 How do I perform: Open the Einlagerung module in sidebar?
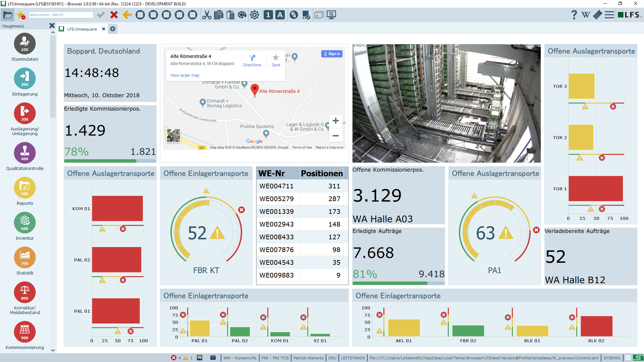tap(24, 79)
